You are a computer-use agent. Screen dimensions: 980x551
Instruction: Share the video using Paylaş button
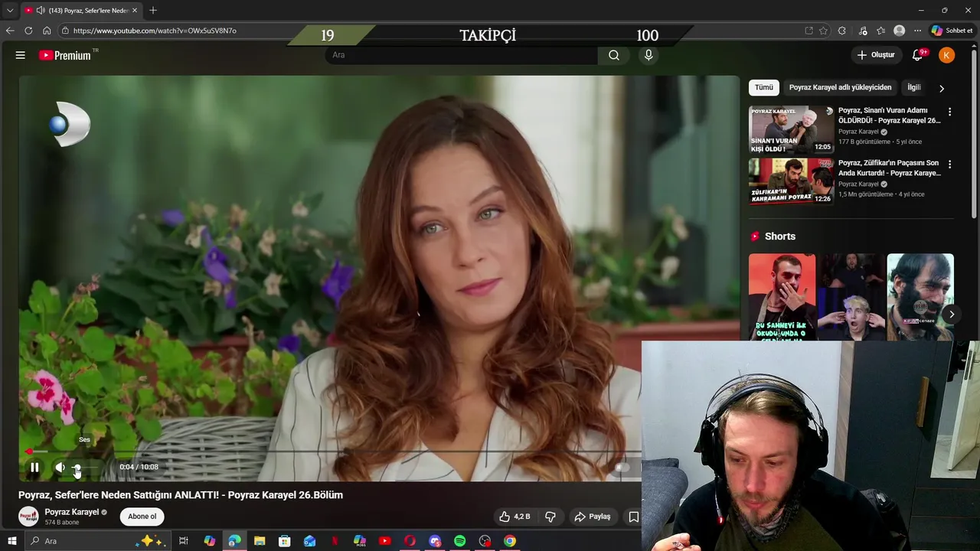pos(593,517)
